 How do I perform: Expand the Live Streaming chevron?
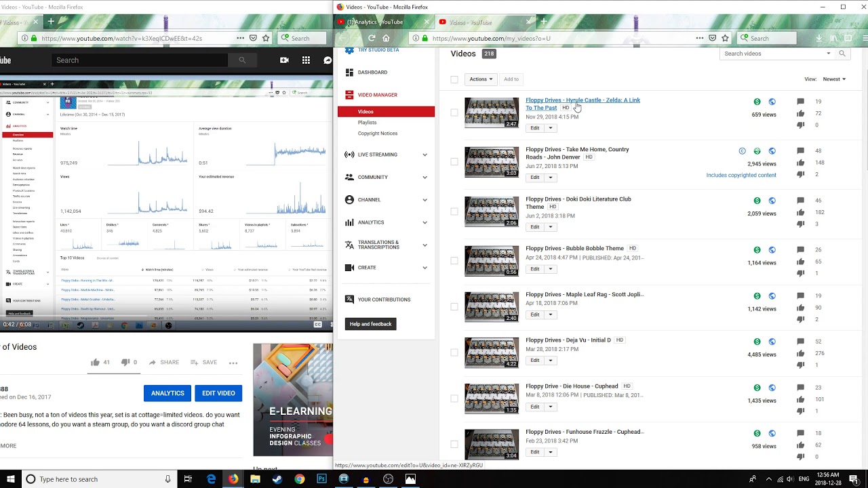pyautogui.click(x=425, y=155)
